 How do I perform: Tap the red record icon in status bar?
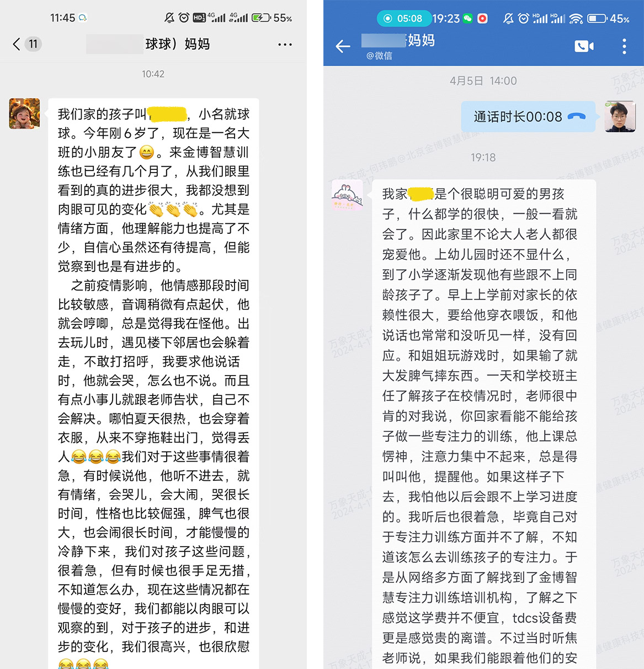pyautogui.click(x=482, y=18)
